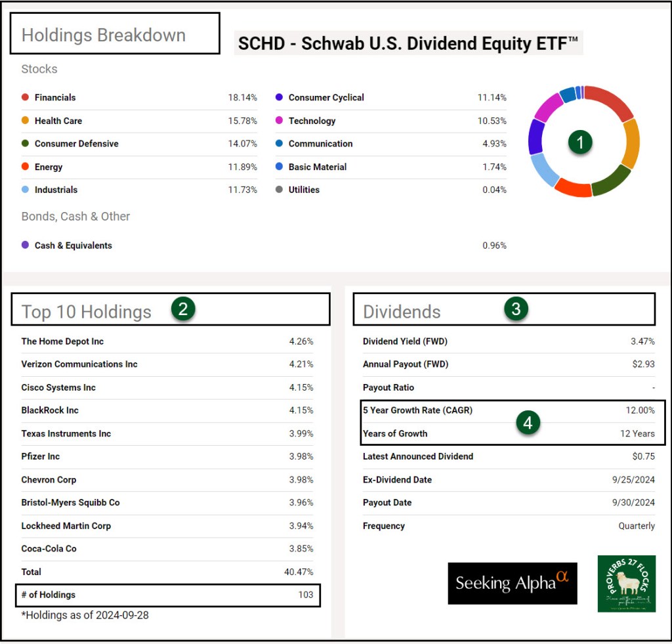Image resolution: width=672 pixels, height=644 pixels.
Task: Click the Dividend Yield (FWD) label
Action: click(405, 341)
